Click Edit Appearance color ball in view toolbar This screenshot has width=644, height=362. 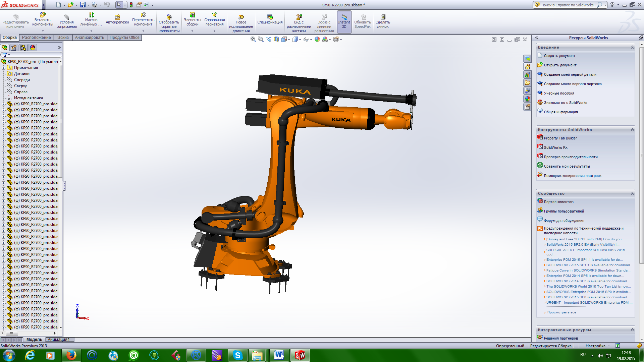point(317,39)
